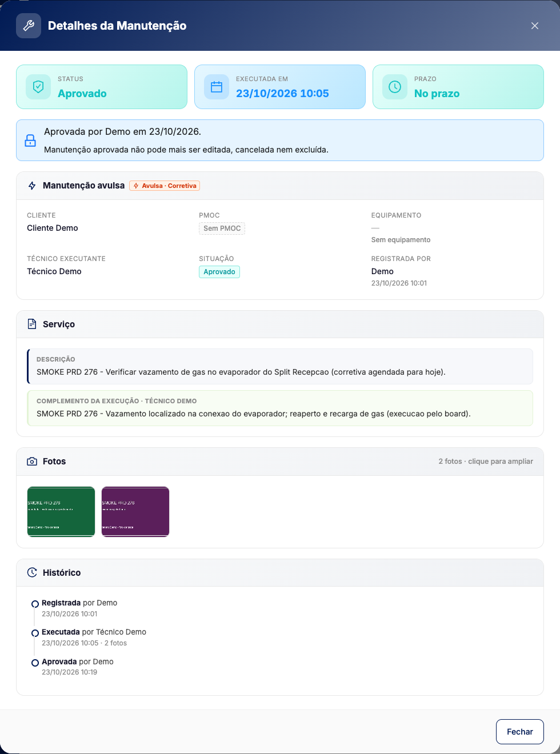Click the Registrada timeline marker circle
Screen dimensions: 560x754
point(35,604)
